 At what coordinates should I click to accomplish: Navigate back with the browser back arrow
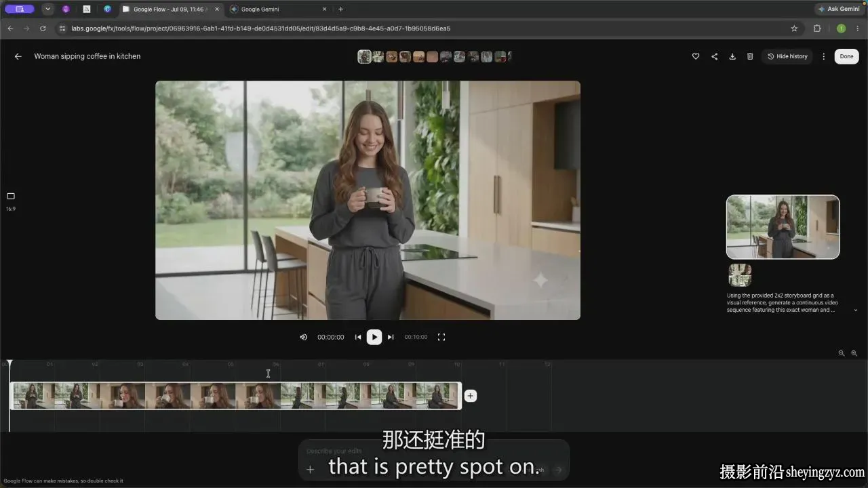click(x=10, y=28)
